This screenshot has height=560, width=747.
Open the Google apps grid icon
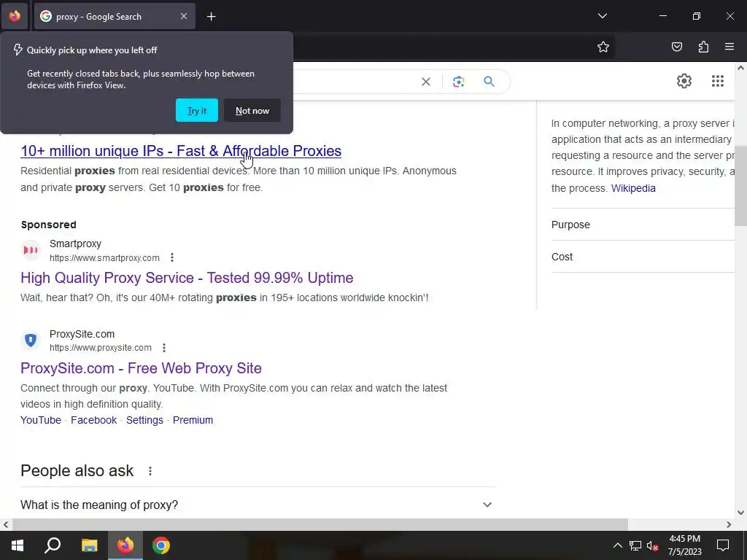point(718,81)
